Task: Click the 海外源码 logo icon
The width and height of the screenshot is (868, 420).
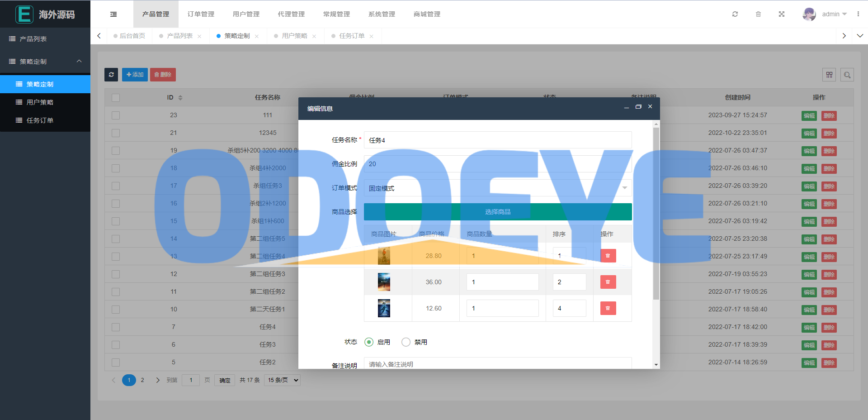Action: [x=24, y=14]
